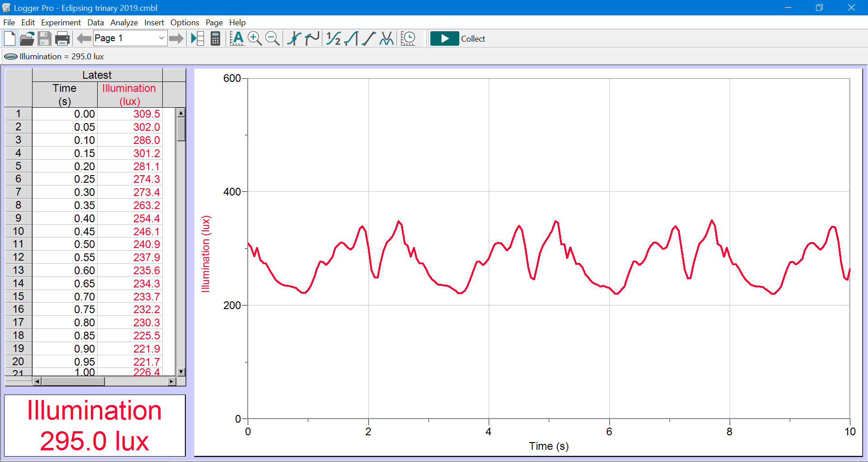The image size is (868, 462).
Task: Activate the Examine tool
Action: (x=294, y=39)
